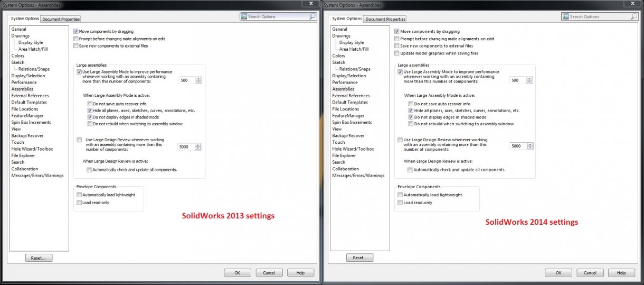Click Reset... button in left window
644x285 pixels.
[39, 258]
